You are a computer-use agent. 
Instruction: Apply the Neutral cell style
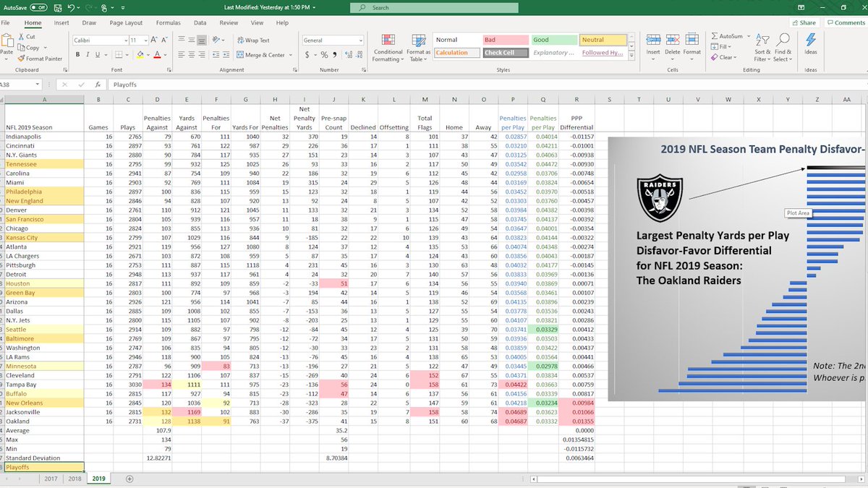tap(602, 40)
